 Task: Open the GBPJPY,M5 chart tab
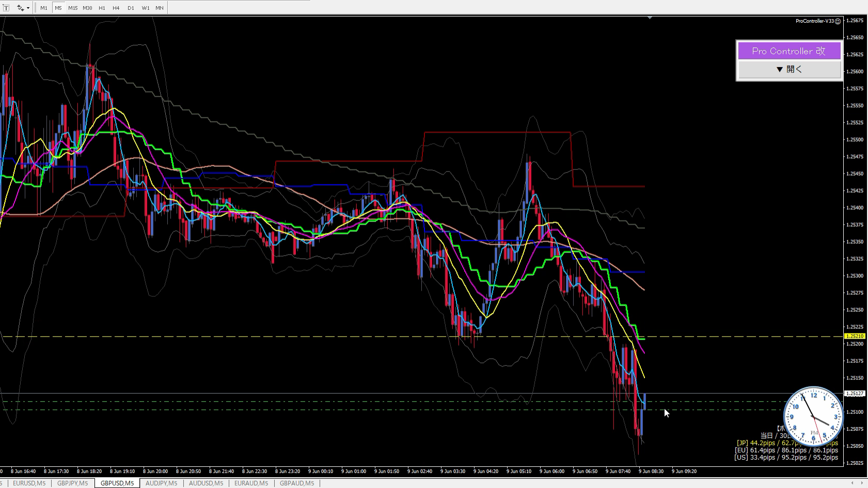pyautogui.click(x=72, y=483)
